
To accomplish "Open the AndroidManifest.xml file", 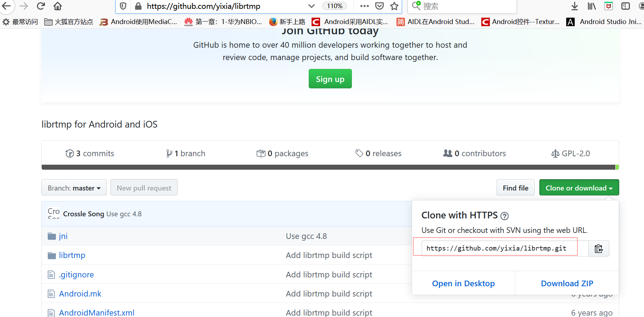I will click(97, 313).
